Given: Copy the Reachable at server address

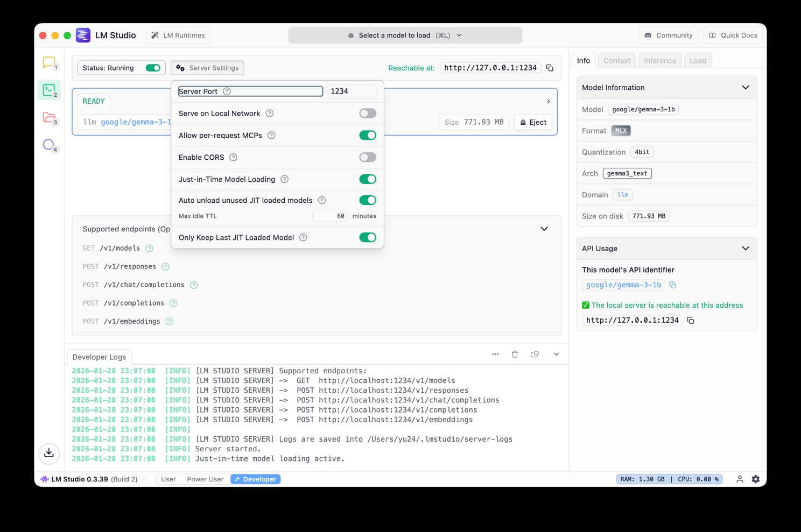Looking at the screenshot, I should tap(550, 68).
